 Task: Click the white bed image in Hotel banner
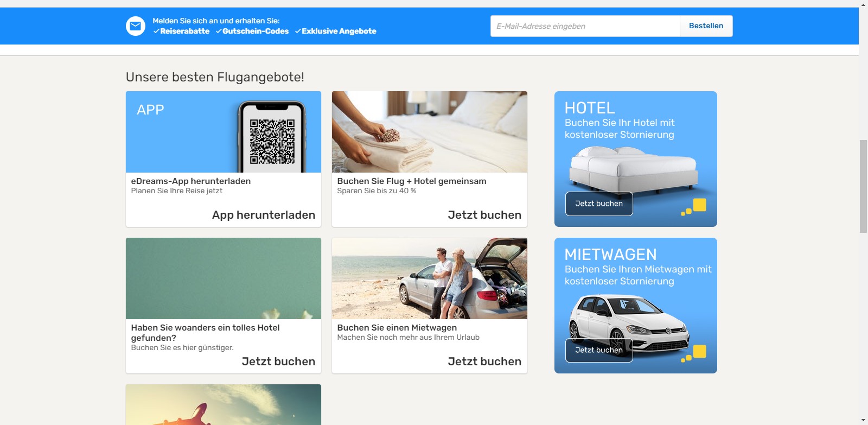coord(633,168)
